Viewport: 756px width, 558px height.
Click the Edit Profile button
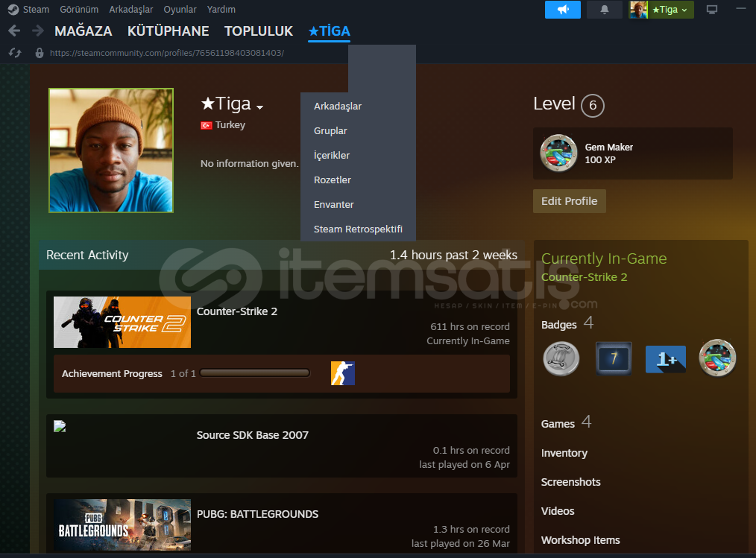[x=570, y=201]
